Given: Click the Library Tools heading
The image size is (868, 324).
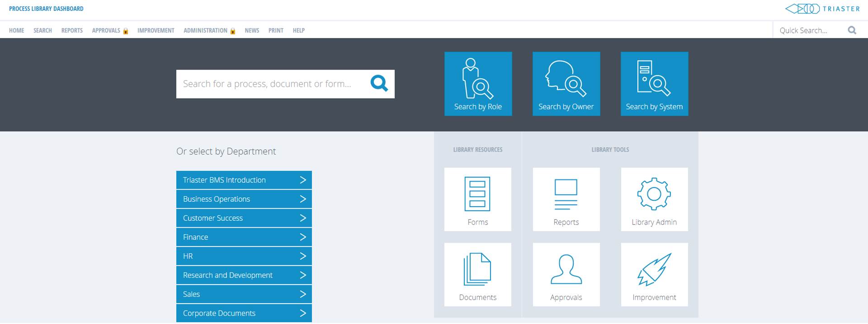Looking at the screenshot, I should pyautogui.click(x=610, y=150).
